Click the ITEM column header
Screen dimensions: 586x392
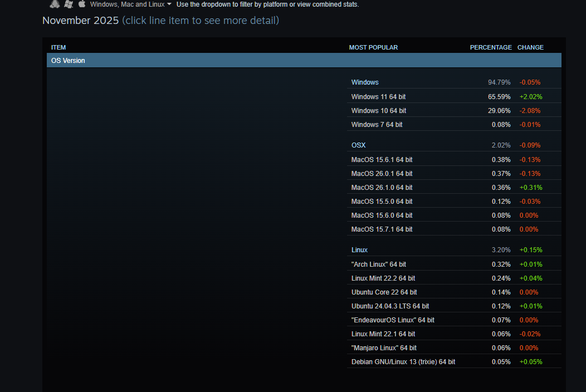point(58,47)
